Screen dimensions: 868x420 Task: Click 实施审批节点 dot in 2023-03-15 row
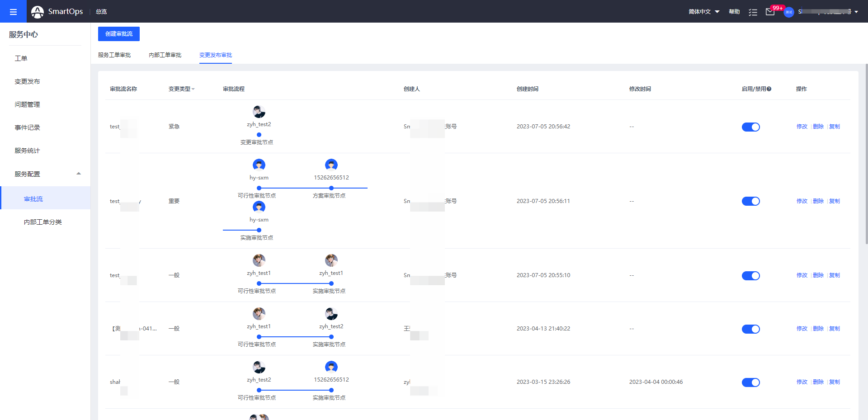(331, 390)
